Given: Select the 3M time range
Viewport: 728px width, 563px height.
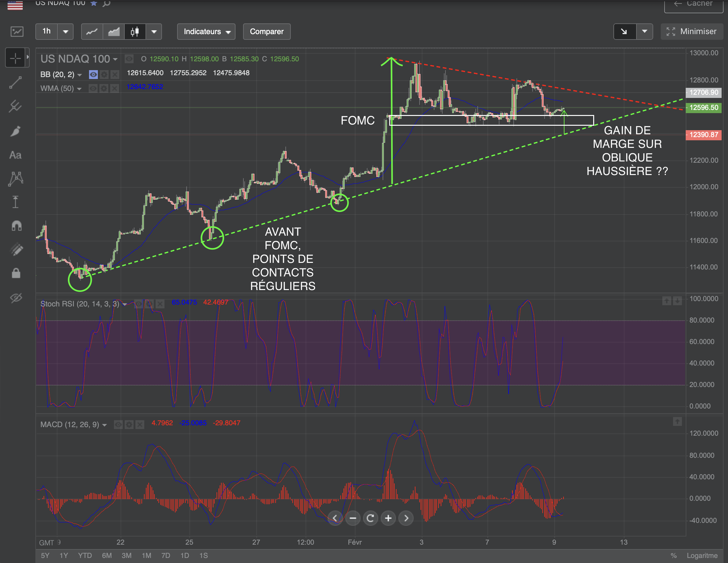Looking at the screenshot, I should point(126,555).
